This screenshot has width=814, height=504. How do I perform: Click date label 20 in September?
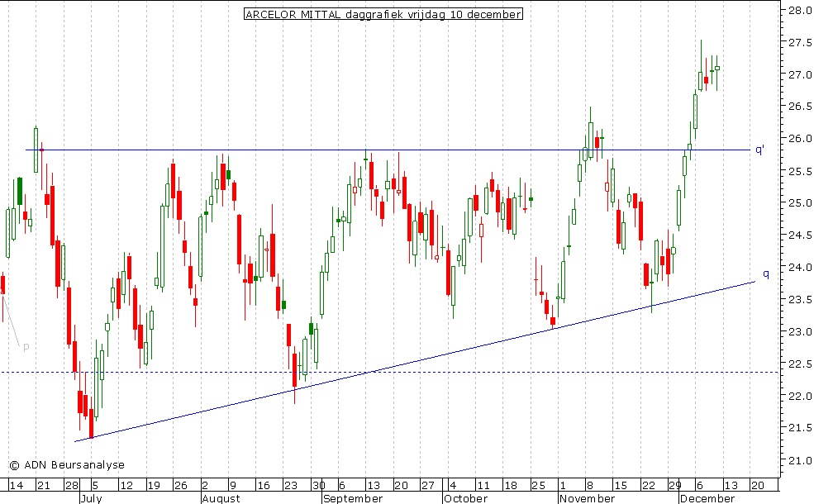pos(401,485)
